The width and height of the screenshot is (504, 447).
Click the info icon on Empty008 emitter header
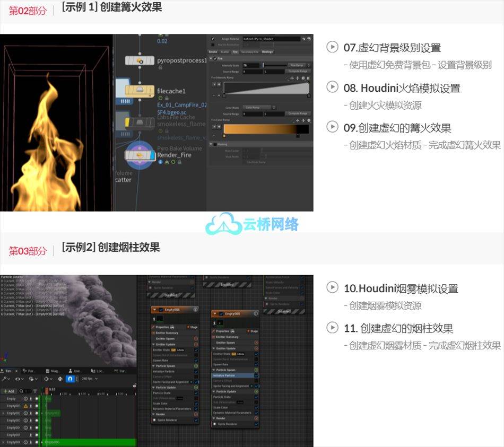point(256,313)
